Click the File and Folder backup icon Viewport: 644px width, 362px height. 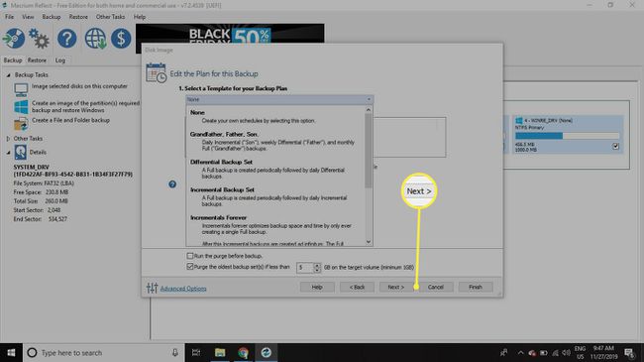point(21,123)
